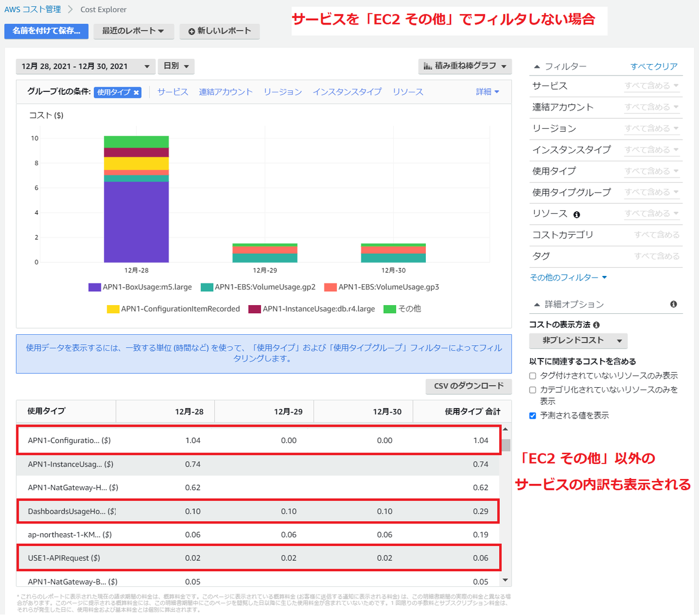Screen dimensions: 699x616
Task: Click info icon next to コストの表示方法
Action: click(596, 325)
